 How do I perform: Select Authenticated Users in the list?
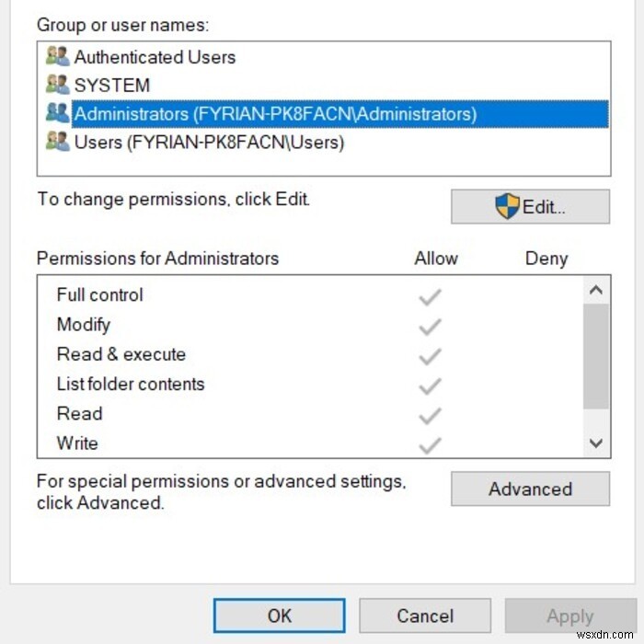coord(155,57)
